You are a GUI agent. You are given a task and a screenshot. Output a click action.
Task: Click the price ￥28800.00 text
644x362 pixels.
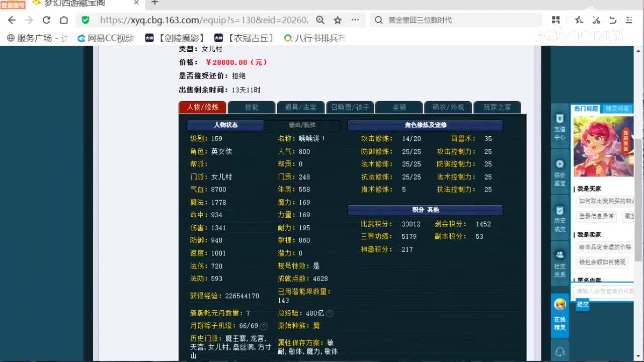pyautogui.click(x=236, y=62)
